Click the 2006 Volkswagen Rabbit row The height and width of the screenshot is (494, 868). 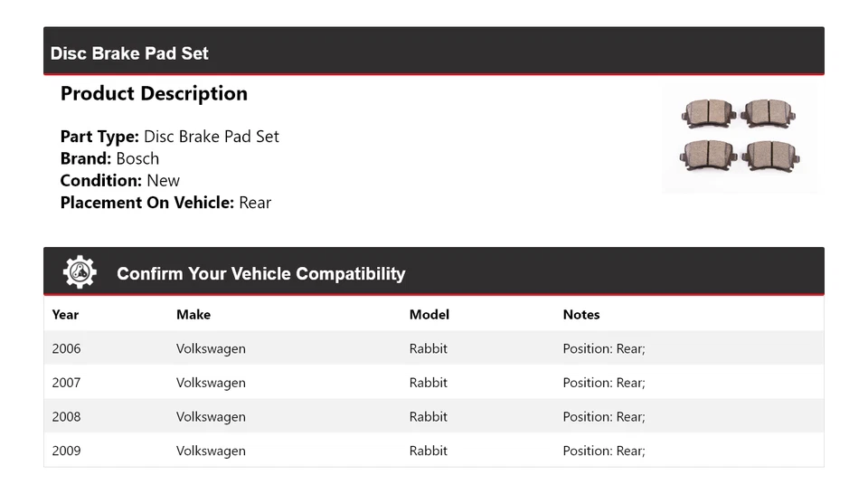433,348
